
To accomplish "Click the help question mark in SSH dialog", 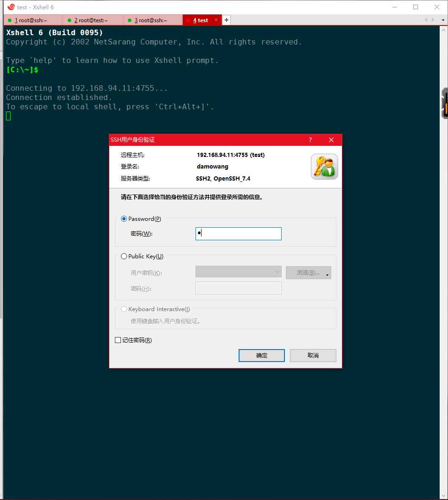I will [x=310, y=140].
